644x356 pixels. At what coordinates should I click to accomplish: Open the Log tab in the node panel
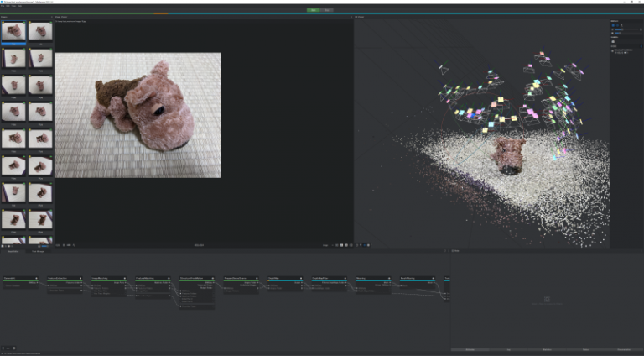pos(509,349)
